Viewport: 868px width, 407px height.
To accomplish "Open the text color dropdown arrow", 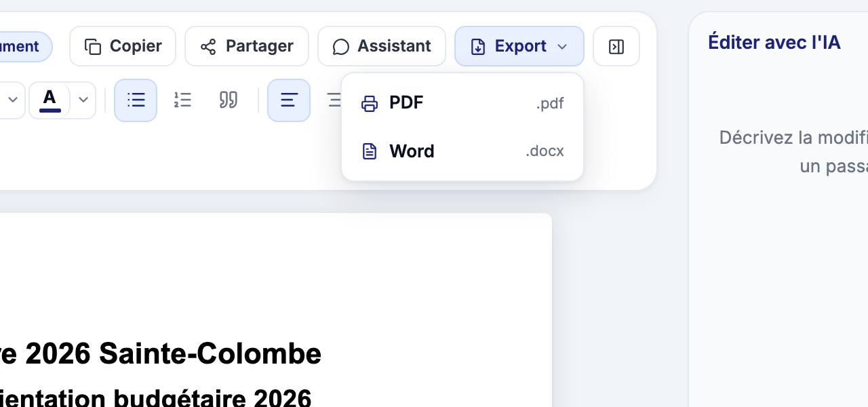I will (x=83, y=100).
